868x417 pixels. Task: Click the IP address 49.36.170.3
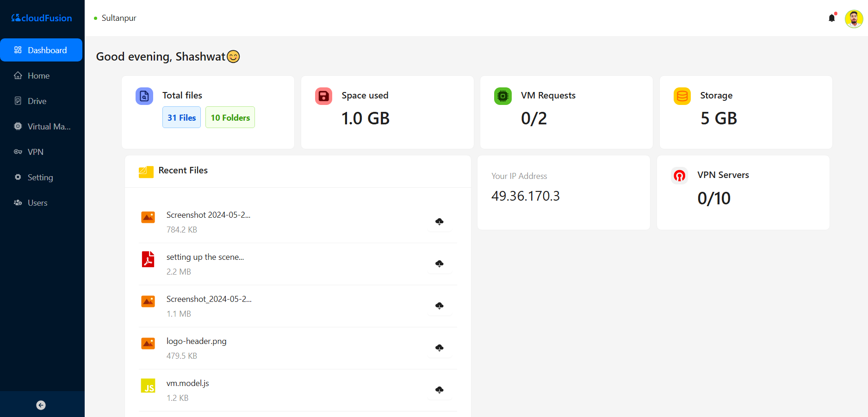click(x=526, y=196)
